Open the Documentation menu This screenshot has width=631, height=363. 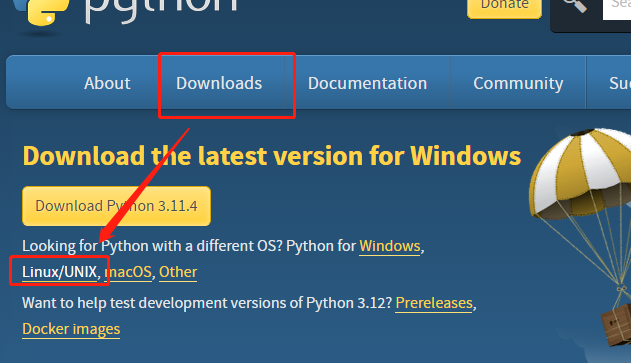pos(367,83)
